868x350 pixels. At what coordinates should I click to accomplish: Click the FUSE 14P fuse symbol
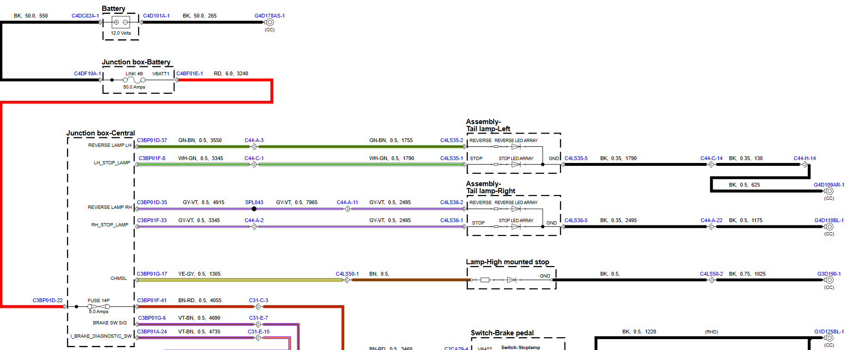pos(98,306)
